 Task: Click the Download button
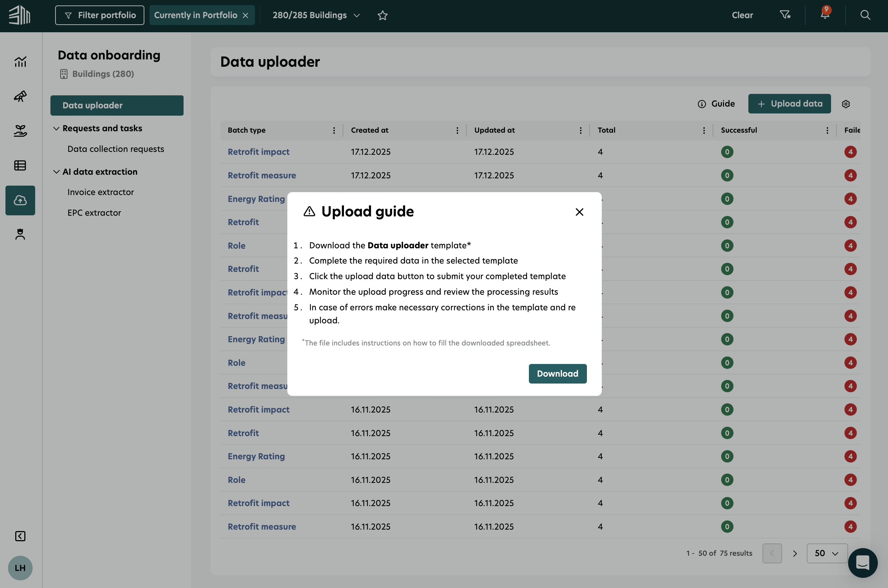point(557,373)
